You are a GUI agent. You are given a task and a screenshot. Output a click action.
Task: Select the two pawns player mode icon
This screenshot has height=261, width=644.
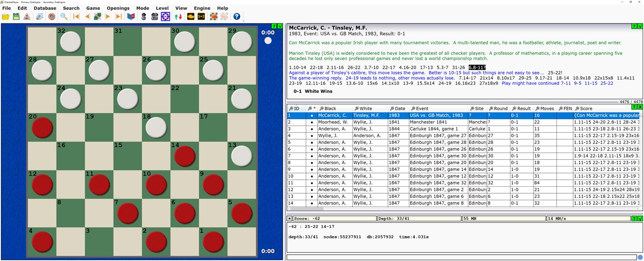pos(155,17)
